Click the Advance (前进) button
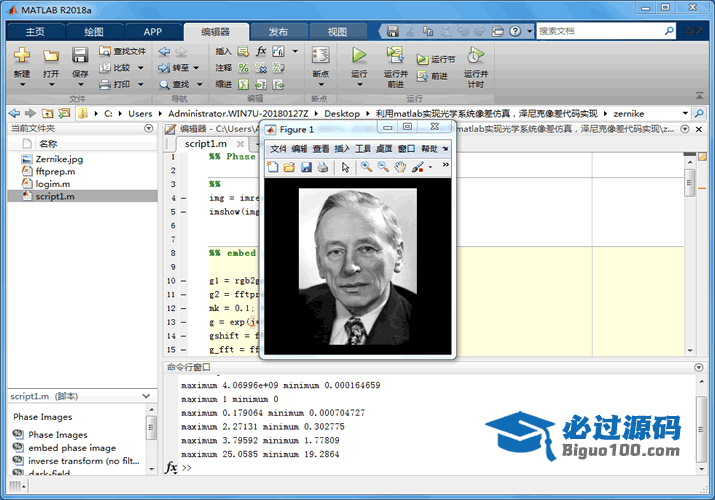Screen dimensions: 715x500 pyautogui.click(x=432, y=76)
